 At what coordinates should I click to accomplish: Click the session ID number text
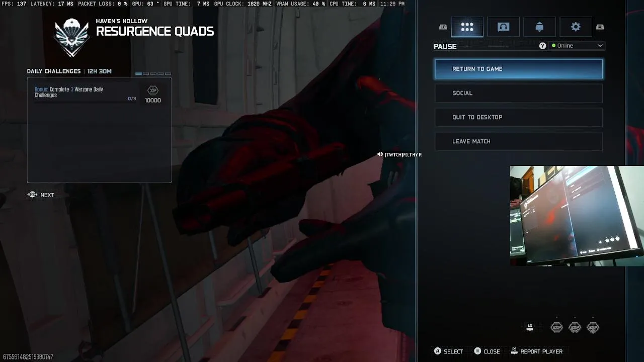pyautogui.click(x=28, y=357)
